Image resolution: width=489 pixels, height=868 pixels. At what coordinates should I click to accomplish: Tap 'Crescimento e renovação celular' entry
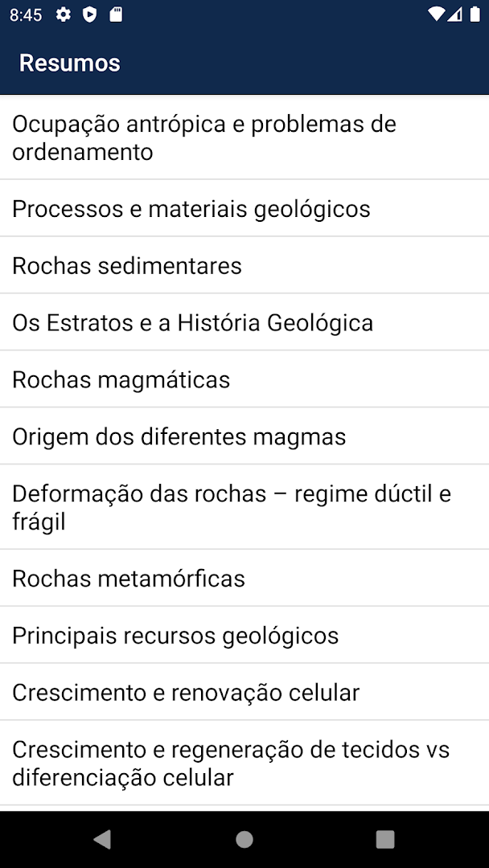pyautogui.click(x=186, y=691)
